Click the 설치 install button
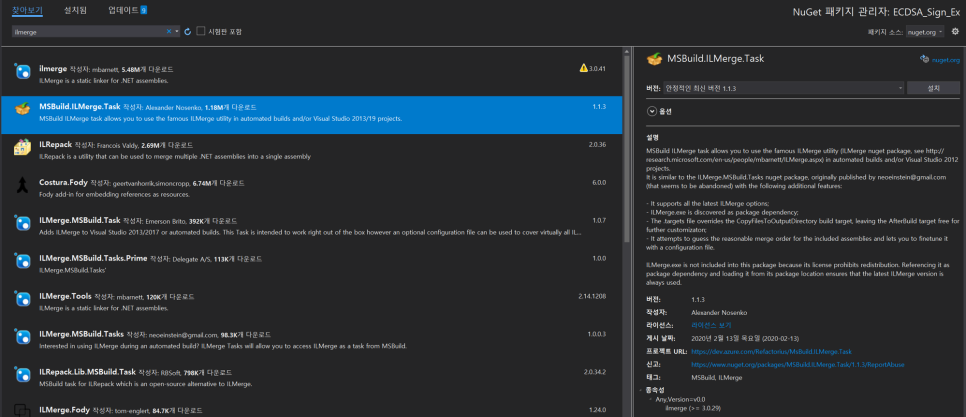Image resolution: width=966 pixels, height=417 pixels. (933, 88)
